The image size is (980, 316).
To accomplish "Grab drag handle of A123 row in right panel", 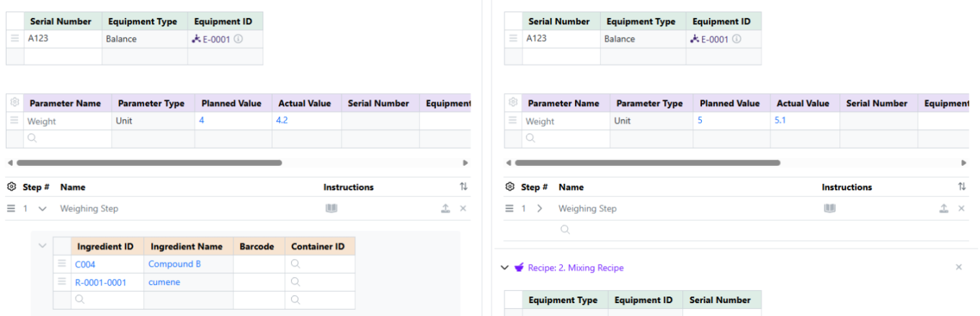I will tap(513, 39).
